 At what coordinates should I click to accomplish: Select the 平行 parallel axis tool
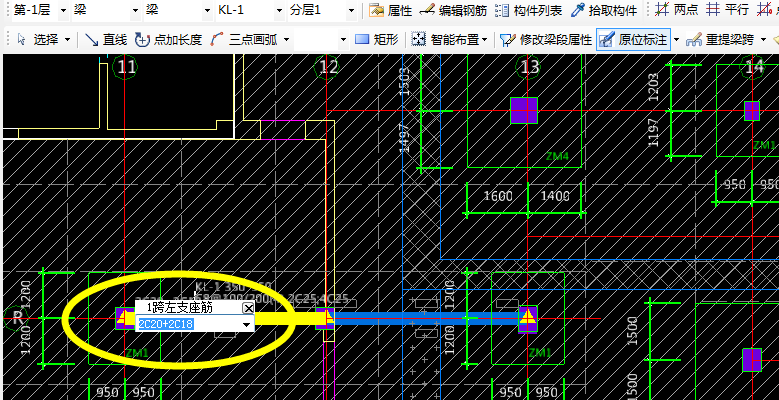(x=727, y=10)
